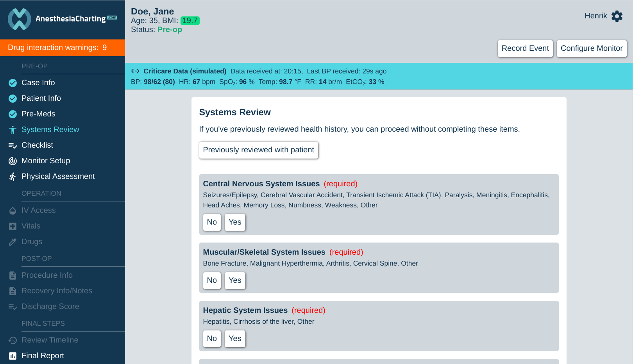Screen dimensions: 633x364
Task: Click the HR 67 bpm reading
Action: (x=197, y=82)
